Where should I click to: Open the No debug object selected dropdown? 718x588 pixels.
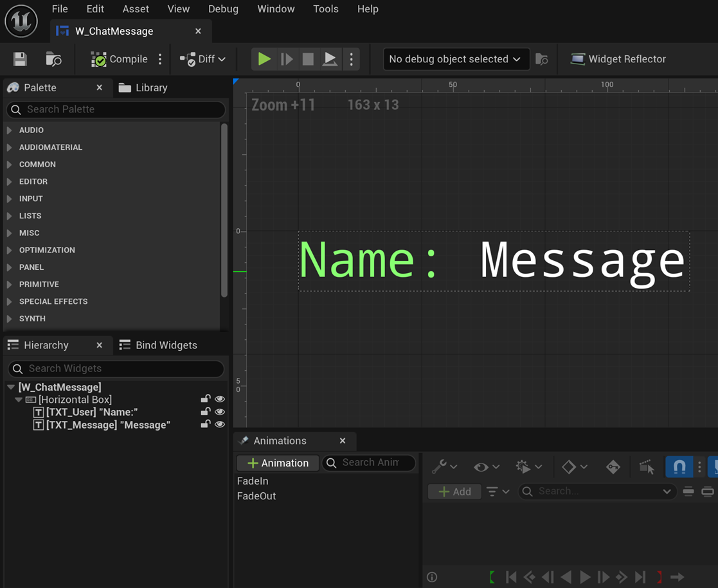(455, 58)
